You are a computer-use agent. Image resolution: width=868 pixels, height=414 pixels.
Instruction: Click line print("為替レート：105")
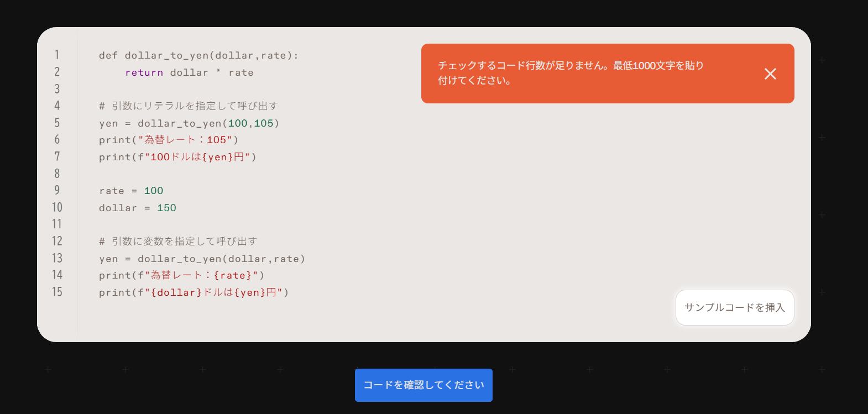pyautogui.click(x=169, y=140)
